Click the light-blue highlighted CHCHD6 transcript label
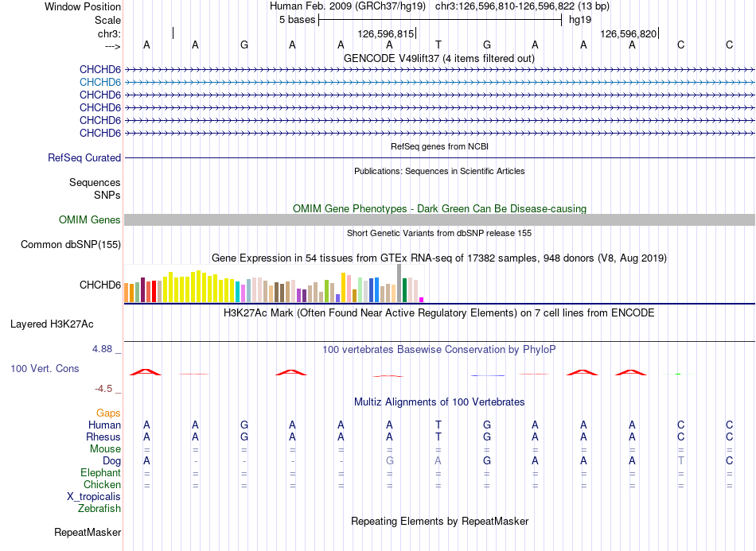 coord(100,83)
